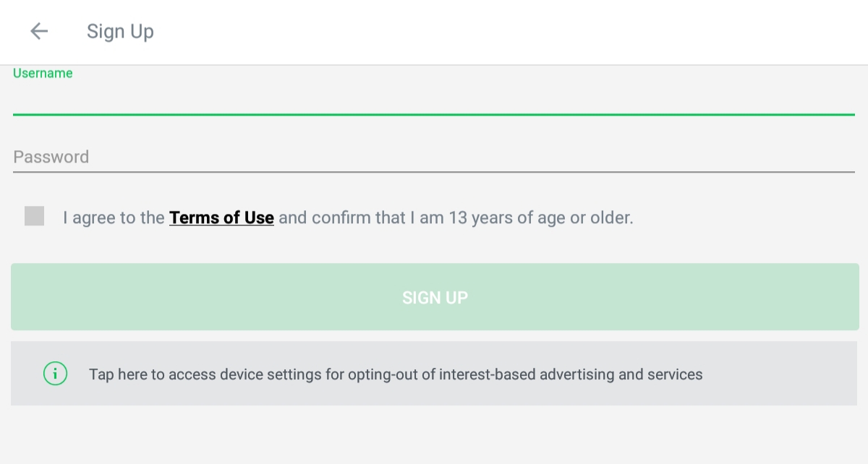
Task: Tap the "13 years of age or older" text
Action: [x=541, y=218]
